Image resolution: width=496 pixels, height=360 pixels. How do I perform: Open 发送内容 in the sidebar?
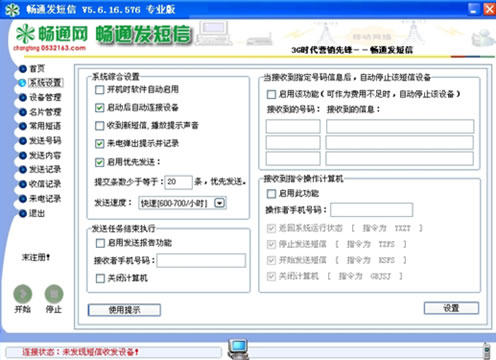tap(45, 155)
